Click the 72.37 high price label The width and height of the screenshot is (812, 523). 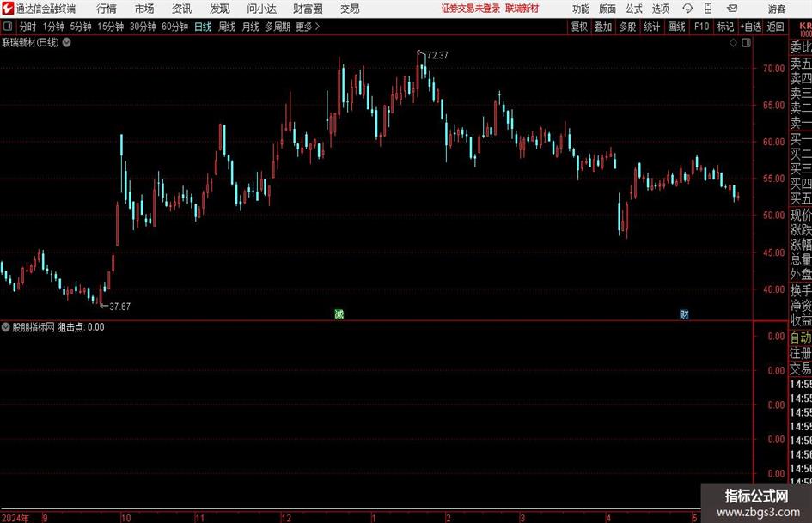[x=437, y=56]
